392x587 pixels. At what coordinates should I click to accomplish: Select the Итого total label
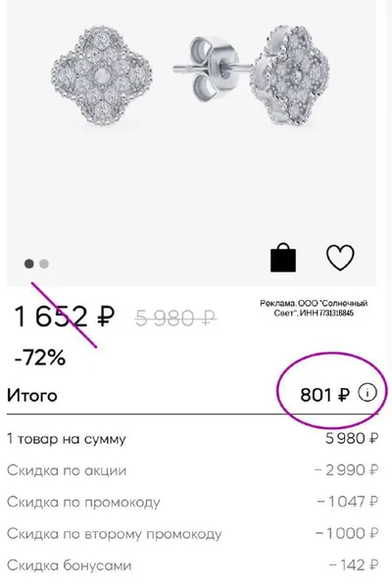(x=32, y=395)
